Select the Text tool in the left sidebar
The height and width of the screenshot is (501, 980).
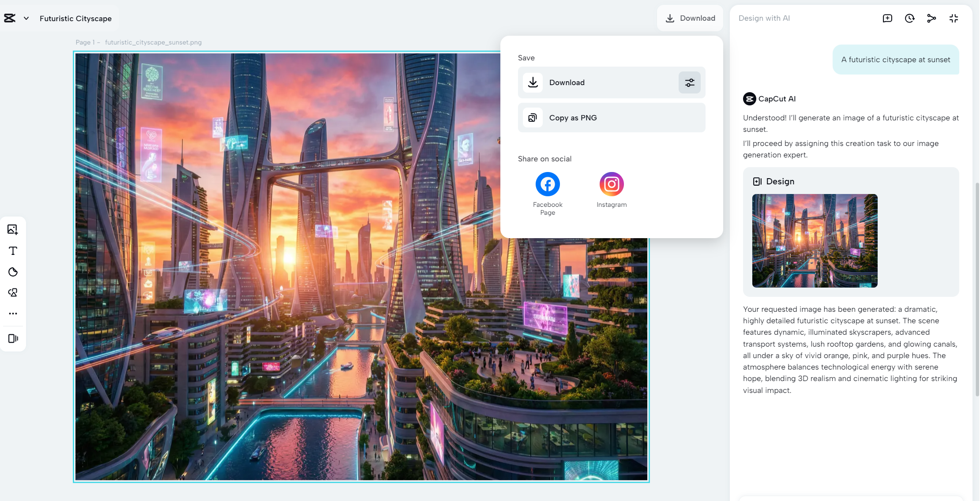(x=13, y=250)
